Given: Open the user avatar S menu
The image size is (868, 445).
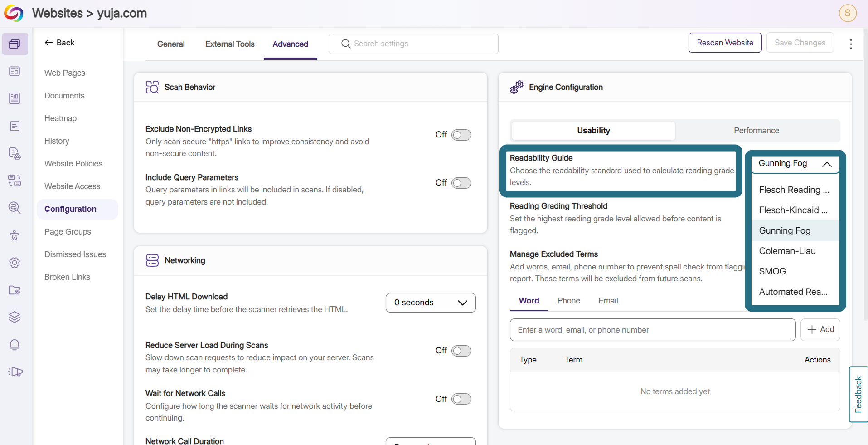Looking at the screenshot, I should (848, 13).
